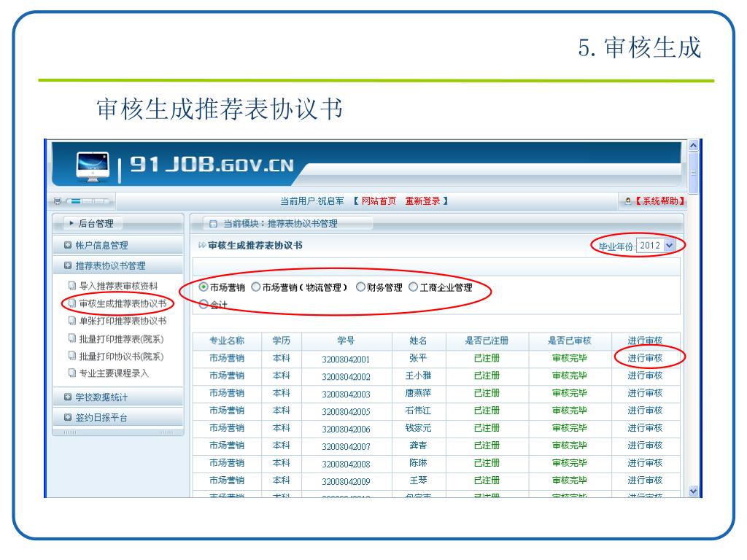Click the 系统帮助 help icon
The height and width of the screenshot is (560, 747).
pos(627,201)
